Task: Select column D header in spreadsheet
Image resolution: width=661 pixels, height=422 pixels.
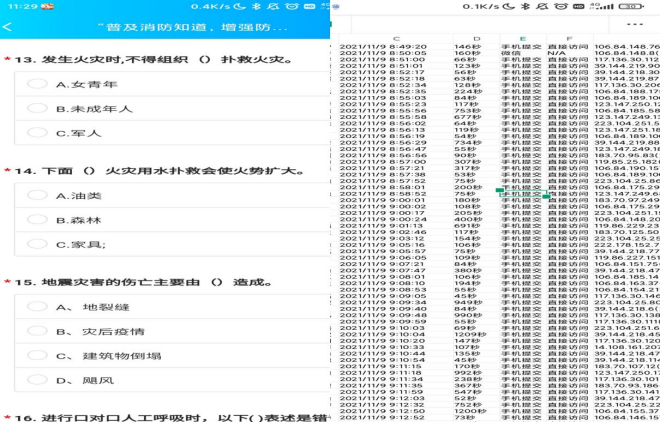Action: point(476,38)
